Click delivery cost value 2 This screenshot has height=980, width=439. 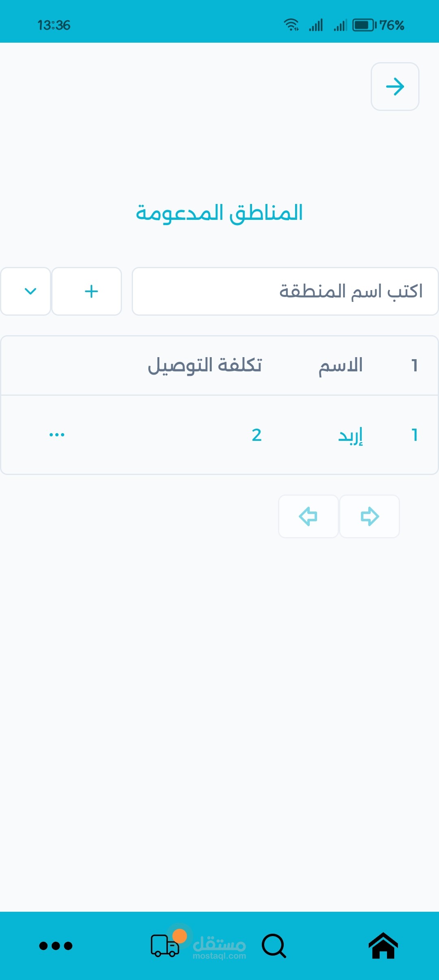[x=256, y=435]
